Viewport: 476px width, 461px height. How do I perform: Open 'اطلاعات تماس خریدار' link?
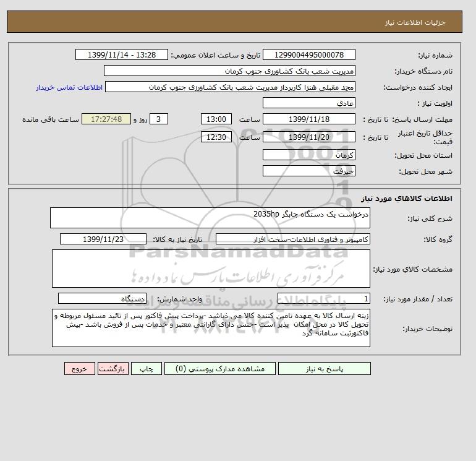69,87
